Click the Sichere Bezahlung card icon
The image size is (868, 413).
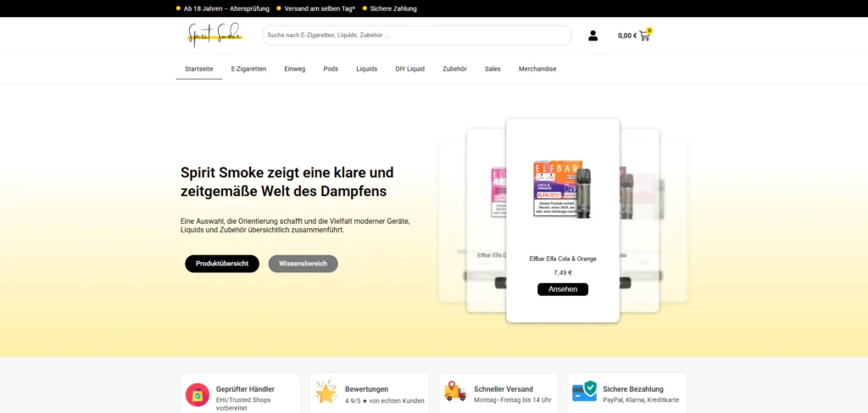[584, 391]
